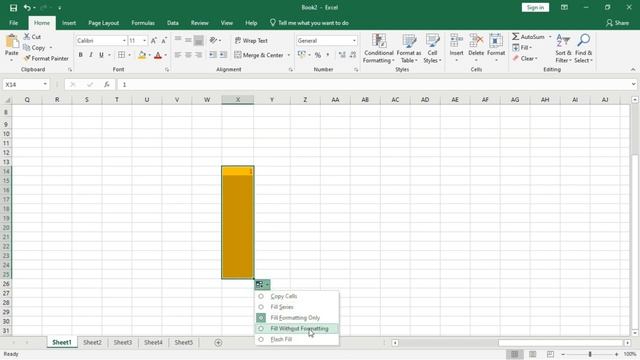
Task: Apply Percent Style format
Action: pos(318,55)
